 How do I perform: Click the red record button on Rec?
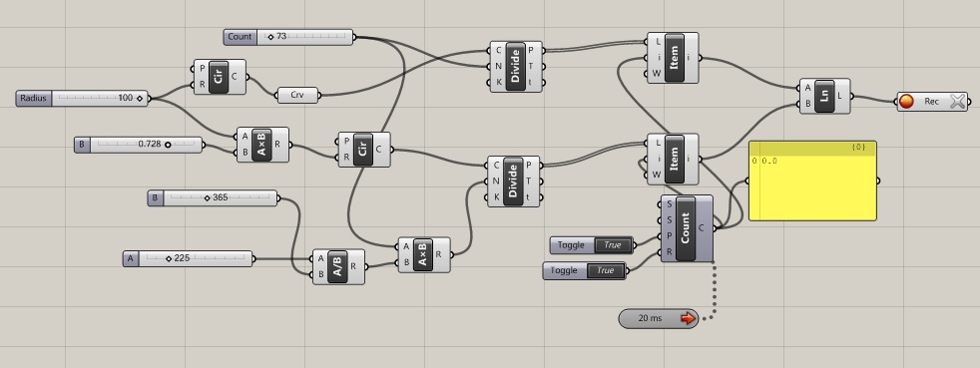point(906,101)
